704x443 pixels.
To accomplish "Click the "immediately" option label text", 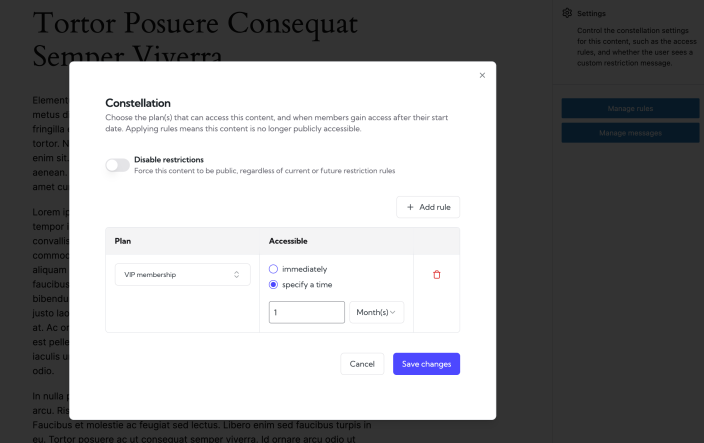I will click(304, 269).
